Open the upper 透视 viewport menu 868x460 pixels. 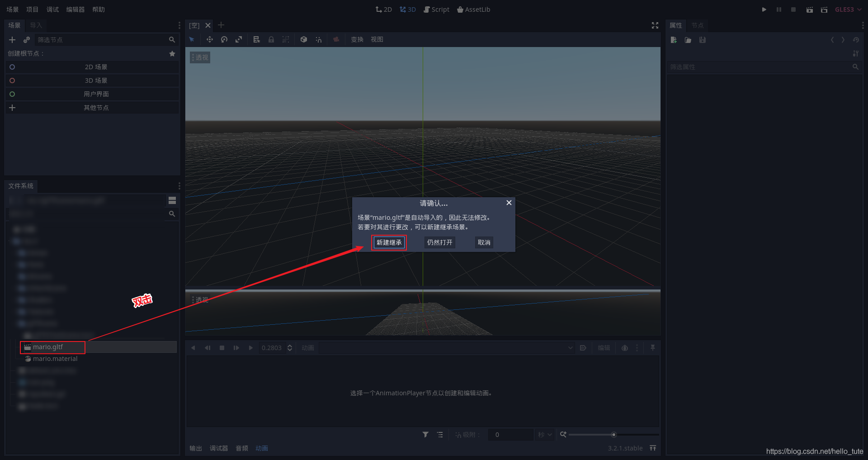[200, 57]
